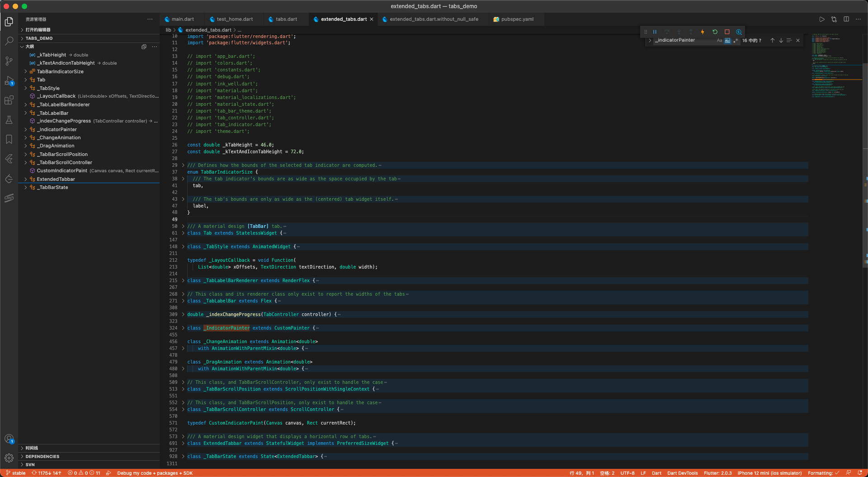The image size is (868, 477).
Task: Collapse all items in outline panel
Action: point(144,47)
